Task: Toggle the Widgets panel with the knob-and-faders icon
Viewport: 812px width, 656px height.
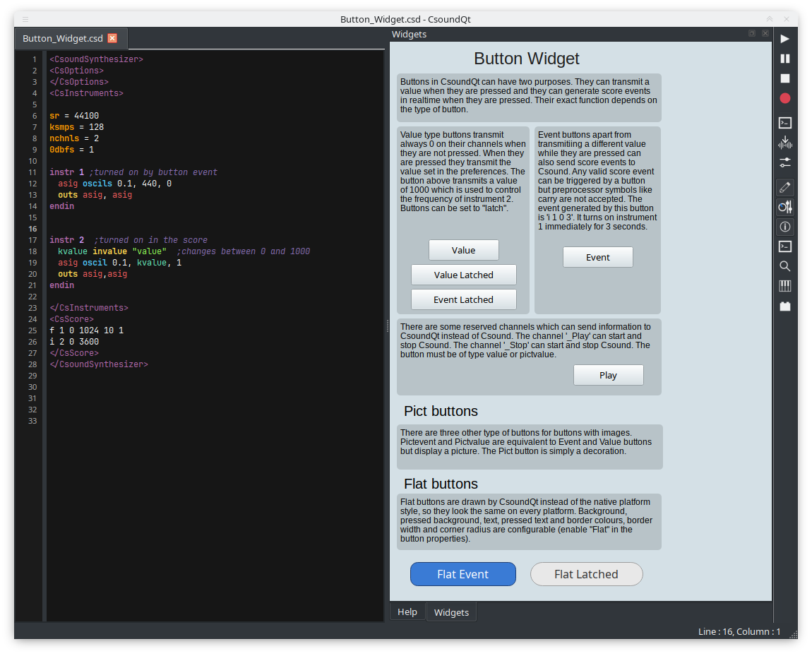Action: 785,207
